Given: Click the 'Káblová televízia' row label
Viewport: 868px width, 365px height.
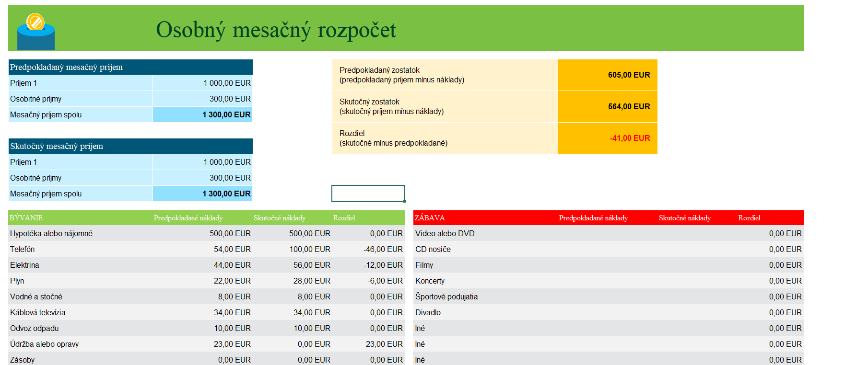Looking at the screenshot, I should click(38, 313).
